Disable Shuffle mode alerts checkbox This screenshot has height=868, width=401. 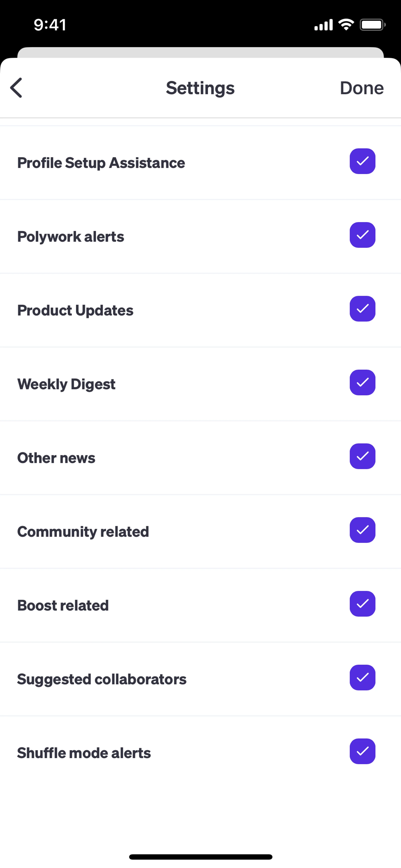[362, 752]
